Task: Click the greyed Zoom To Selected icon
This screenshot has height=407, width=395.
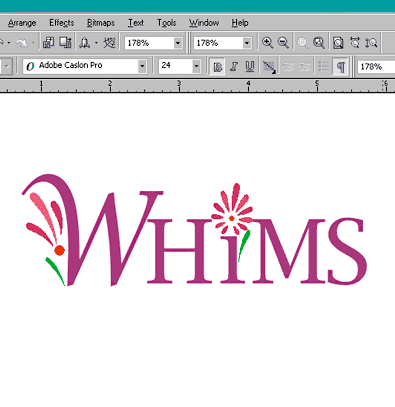Action: (302, 43)
